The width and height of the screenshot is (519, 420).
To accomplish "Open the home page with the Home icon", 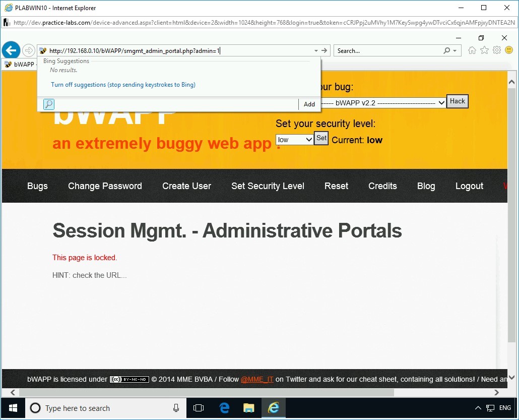I will pyautogui.click(x=472, y=50).
